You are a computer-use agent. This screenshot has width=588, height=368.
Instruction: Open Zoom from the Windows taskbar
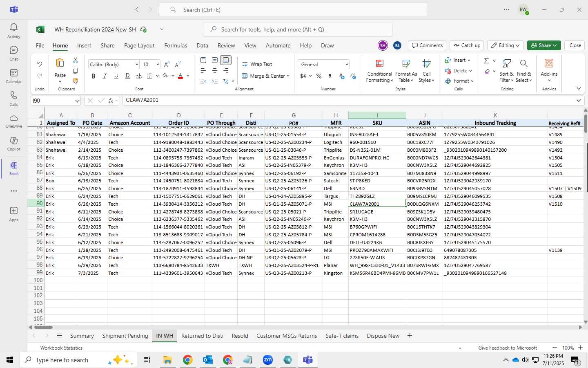pos(267,360)
